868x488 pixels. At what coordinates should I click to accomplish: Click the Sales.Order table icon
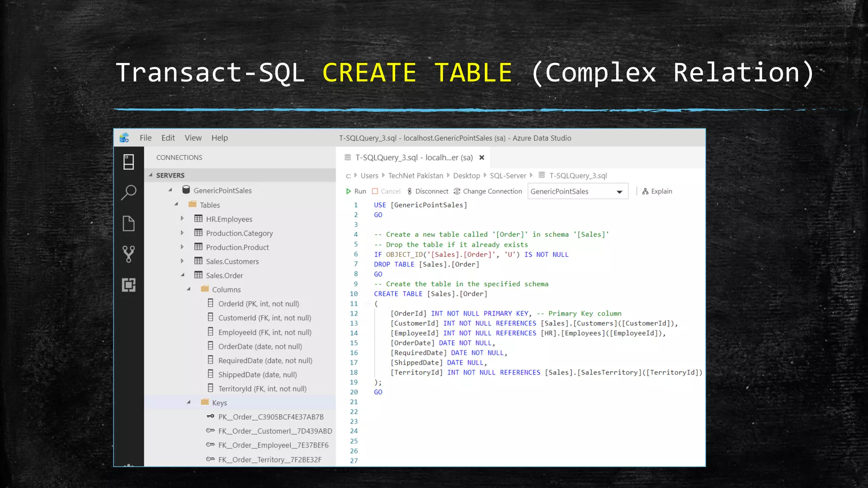198,275
